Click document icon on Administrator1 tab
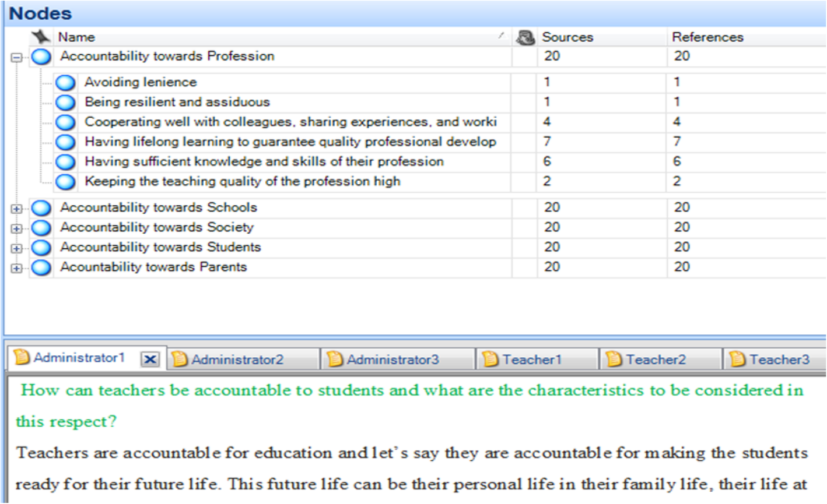Viewport: 827px width, 504px height. (22, 357)
